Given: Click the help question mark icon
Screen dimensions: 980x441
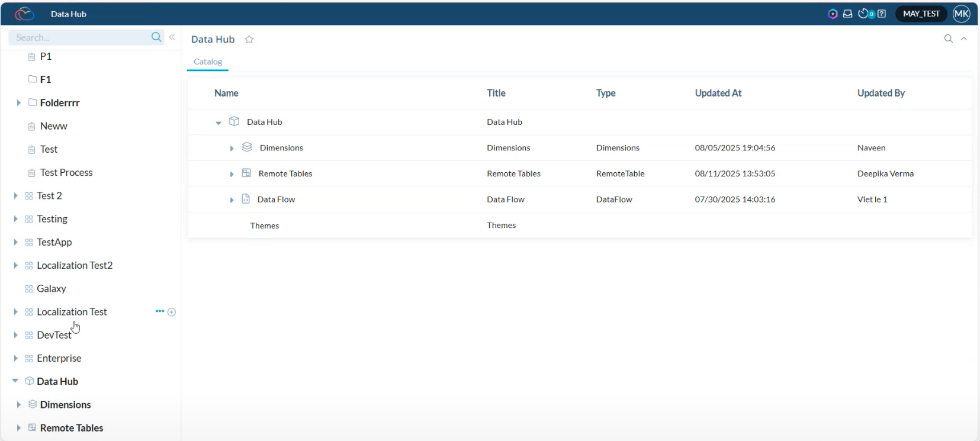Looking at the screenshot, I should click(882, 14).
